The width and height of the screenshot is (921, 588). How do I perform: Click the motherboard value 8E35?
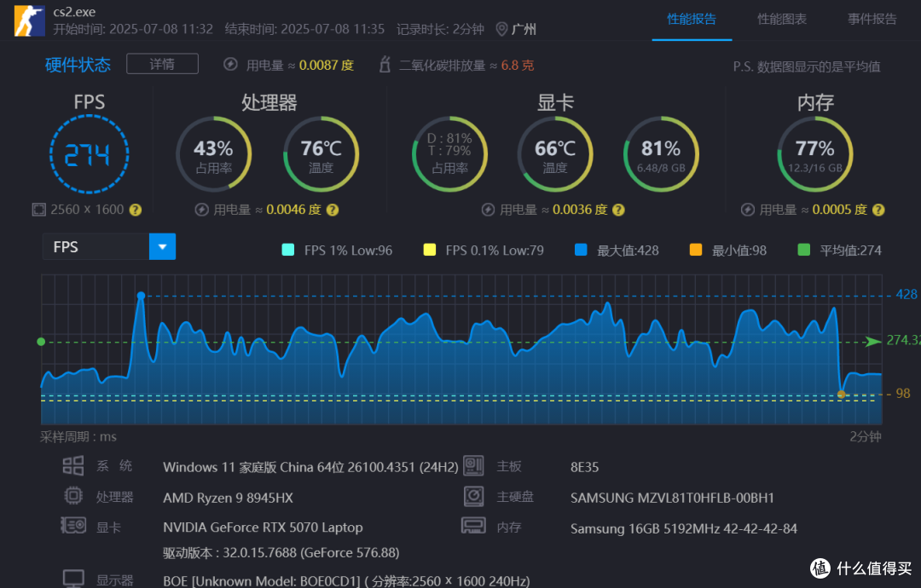coord(584,467)
